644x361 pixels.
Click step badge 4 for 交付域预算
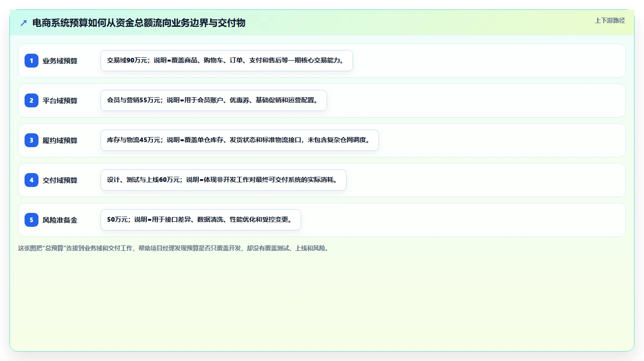tap(32, 180)
